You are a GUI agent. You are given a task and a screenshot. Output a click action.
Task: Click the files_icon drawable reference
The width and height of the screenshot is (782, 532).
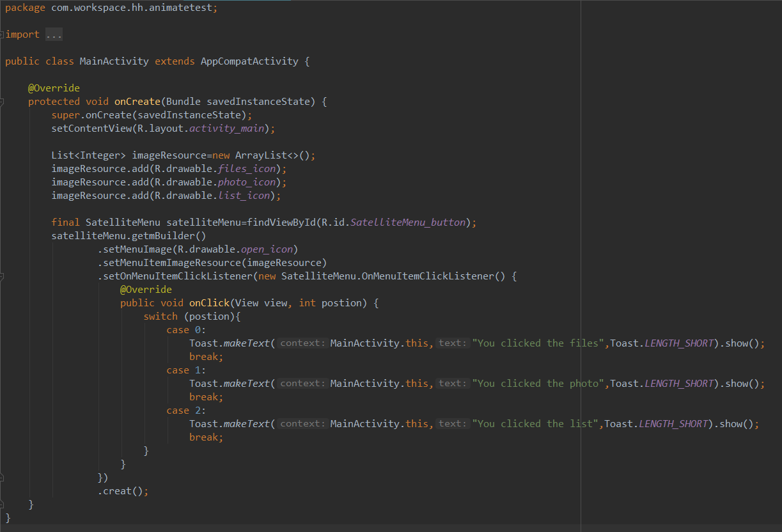click(247, 169)
